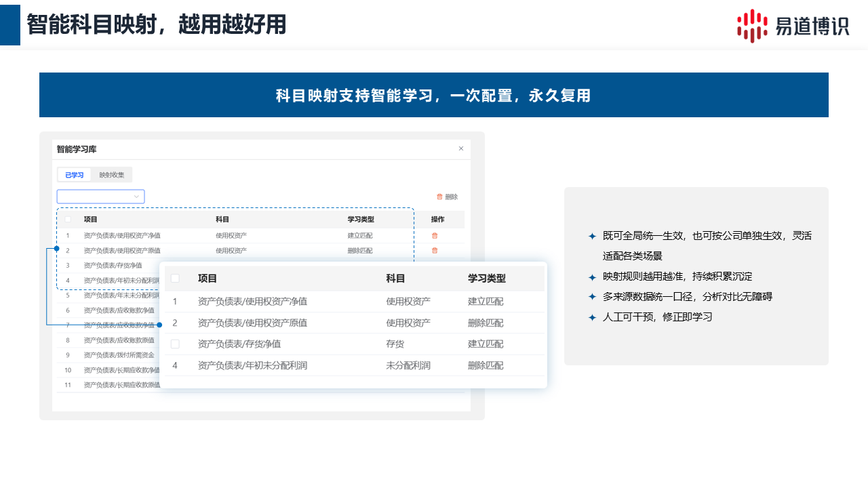
Task: Toggle header checkbox in enlarged popup table
Action: [175, 279]
